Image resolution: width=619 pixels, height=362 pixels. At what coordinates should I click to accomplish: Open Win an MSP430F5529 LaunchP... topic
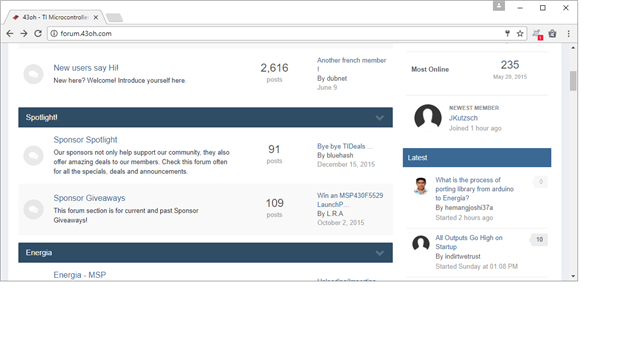click(x=350, y=200)
